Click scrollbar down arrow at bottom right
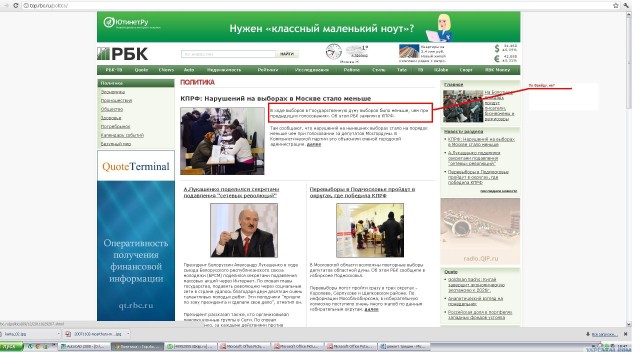The height and width of the screenshot is (360, 640). pyautogui.click(x=629, y=324)
